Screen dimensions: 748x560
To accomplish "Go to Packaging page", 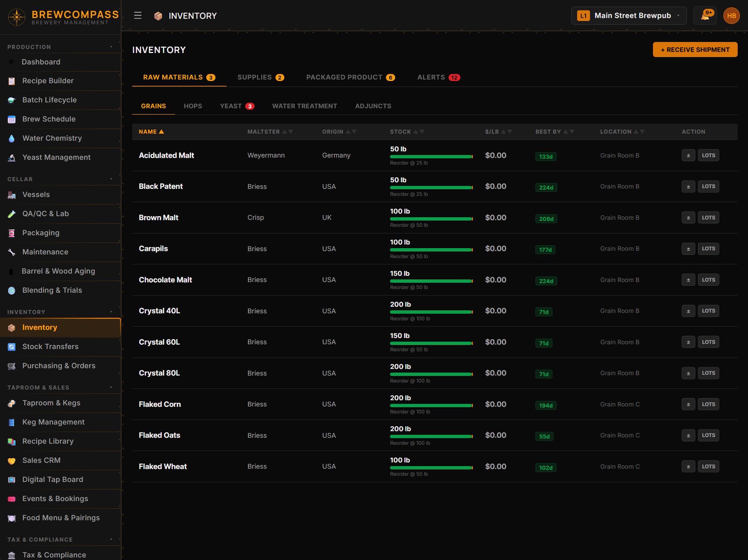I will coord(60,233).
